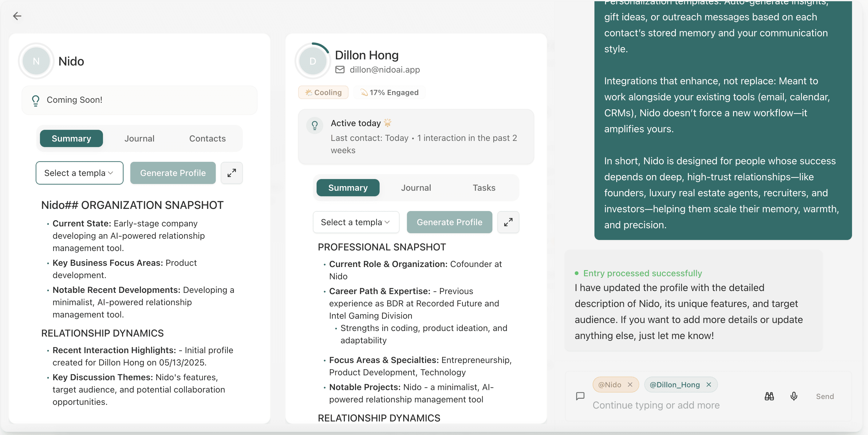Expand the Nido summary to full view
Image resolution: width=868 pixels, height=435 pixels.
click(x=231, y=173)
